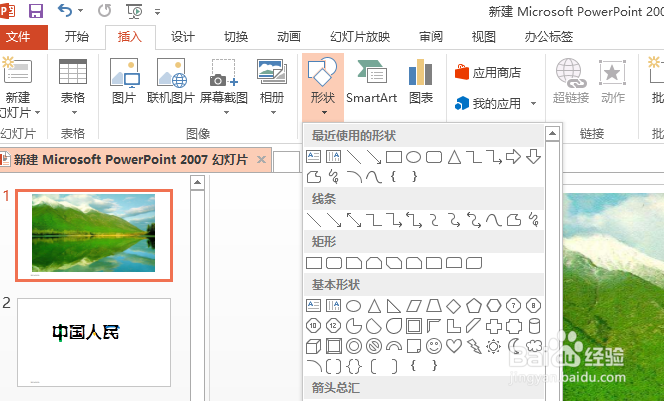This screenshot has width=664, height=401.
Task: Select the right triangle in 基本形状
Action: (x=394, y=305)
